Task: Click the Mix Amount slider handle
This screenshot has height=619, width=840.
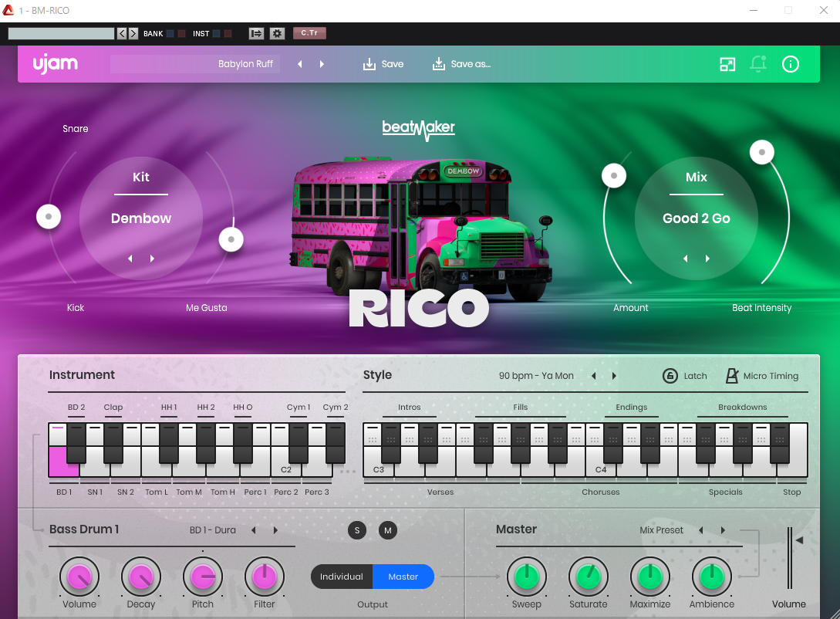Action: 614,176
